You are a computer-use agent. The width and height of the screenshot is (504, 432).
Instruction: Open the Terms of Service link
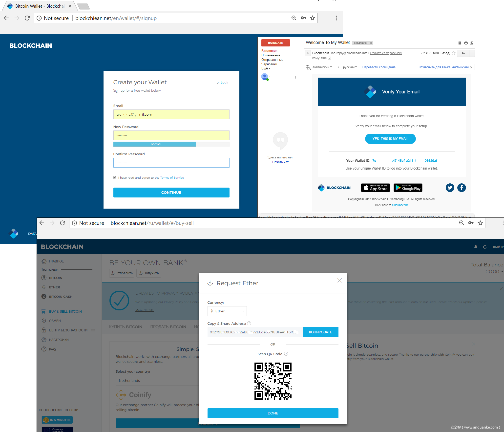click(x=172, y=177)
